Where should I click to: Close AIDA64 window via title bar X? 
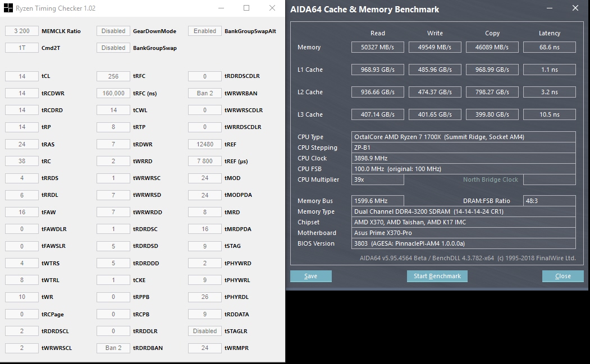(x=575, y=8)
